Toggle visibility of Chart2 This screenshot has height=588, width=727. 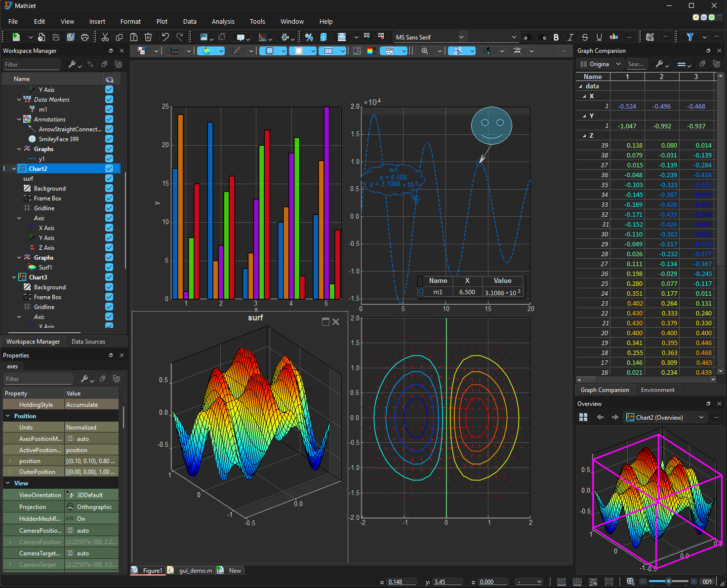(109, 168)
